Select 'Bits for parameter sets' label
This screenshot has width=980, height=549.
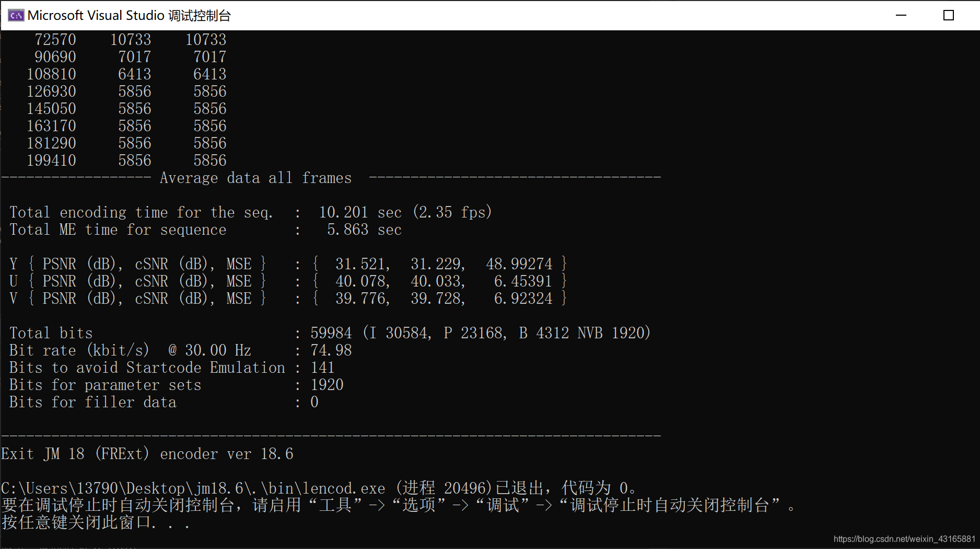coord(106,385)
